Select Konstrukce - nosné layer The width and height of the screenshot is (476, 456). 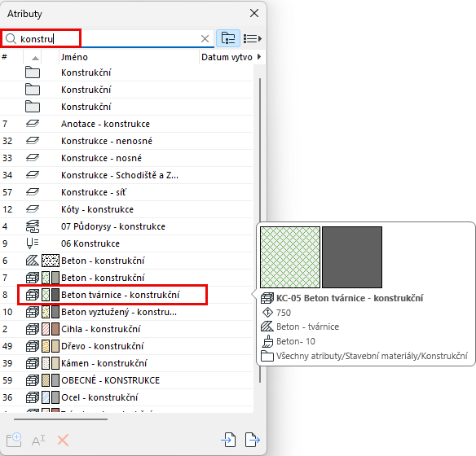pos(126,158)
